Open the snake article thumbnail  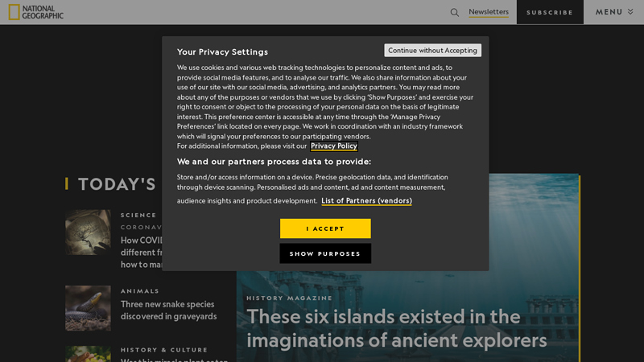tap(88, 308)
